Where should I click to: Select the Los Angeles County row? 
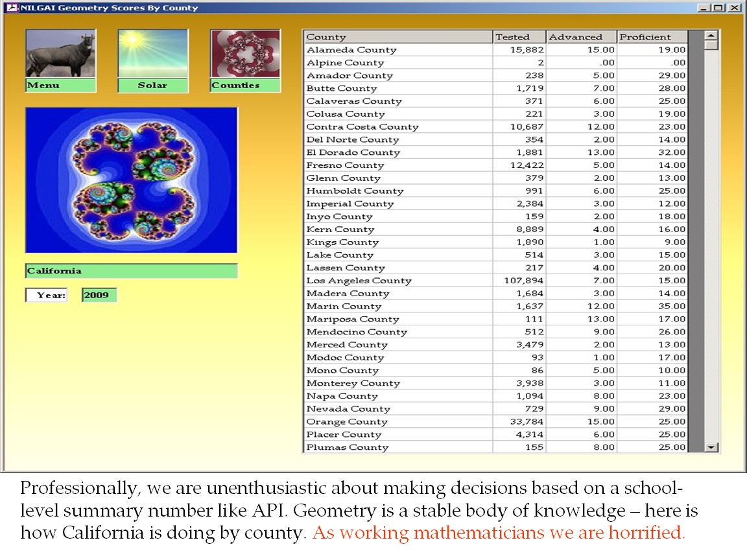(359, 281)
